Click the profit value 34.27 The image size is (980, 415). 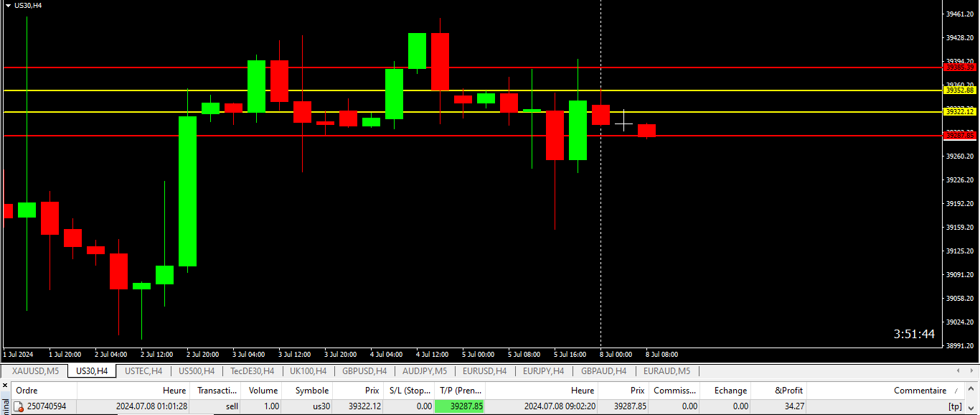coord(795,407)
